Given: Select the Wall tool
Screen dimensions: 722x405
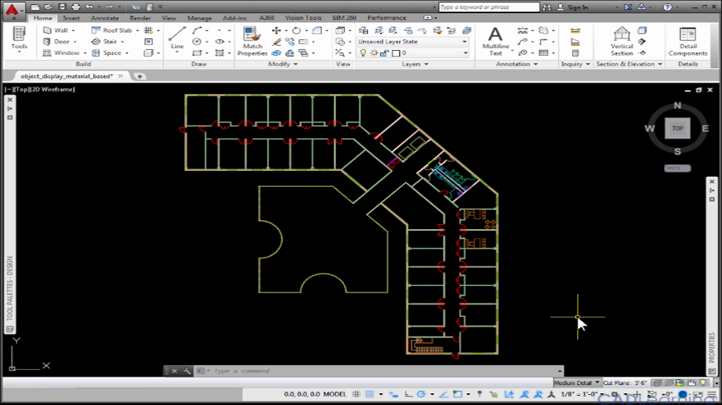Looking at the screenshot, I should pyautogui.click(x=60, y=30).
